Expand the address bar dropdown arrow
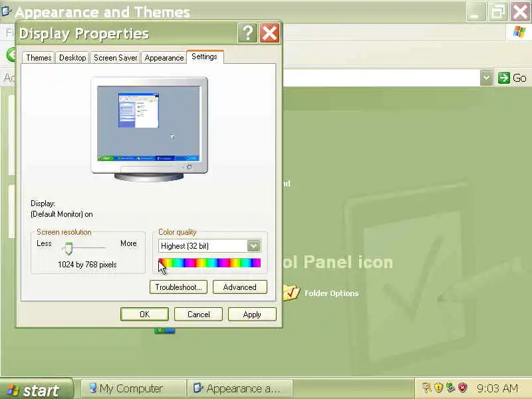Viewport: 532px width, 399px height. (487, 78)
